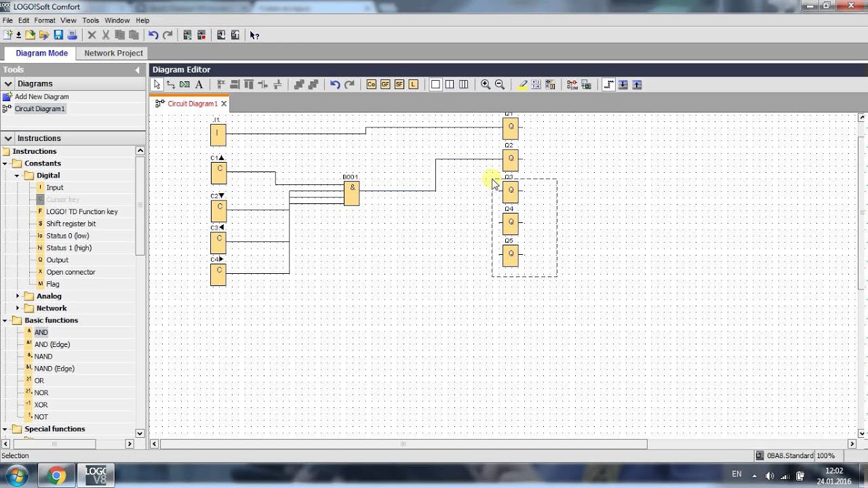
Task: Open the volume control in system tray
Action: (x=769, y=475)
